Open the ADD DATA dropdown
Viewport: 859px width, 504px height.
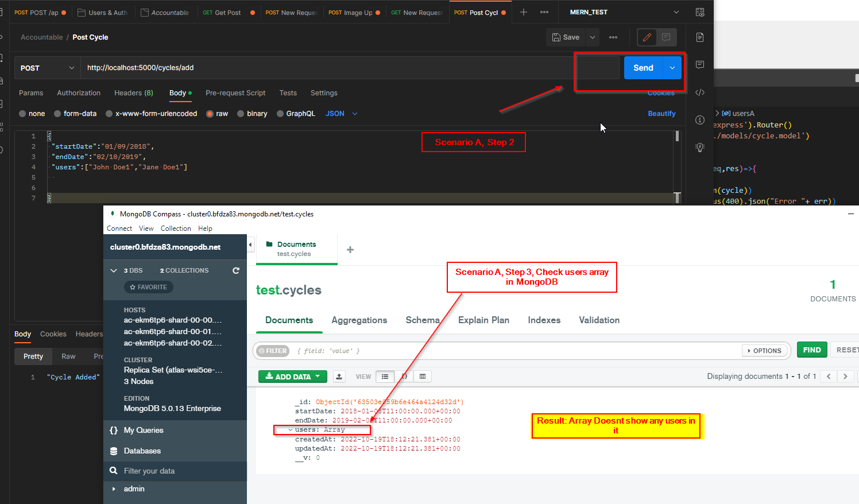[293, 377]
